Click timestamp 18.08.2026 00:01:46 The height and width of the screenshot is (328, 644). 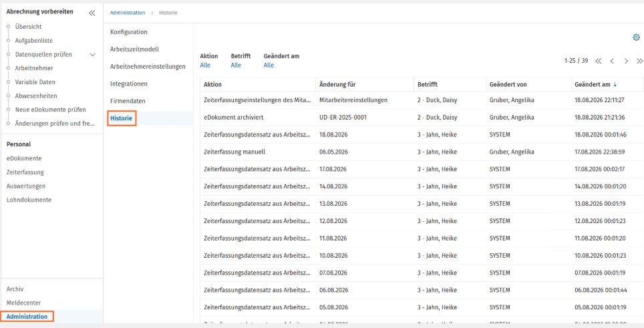(x=600, y=135)
